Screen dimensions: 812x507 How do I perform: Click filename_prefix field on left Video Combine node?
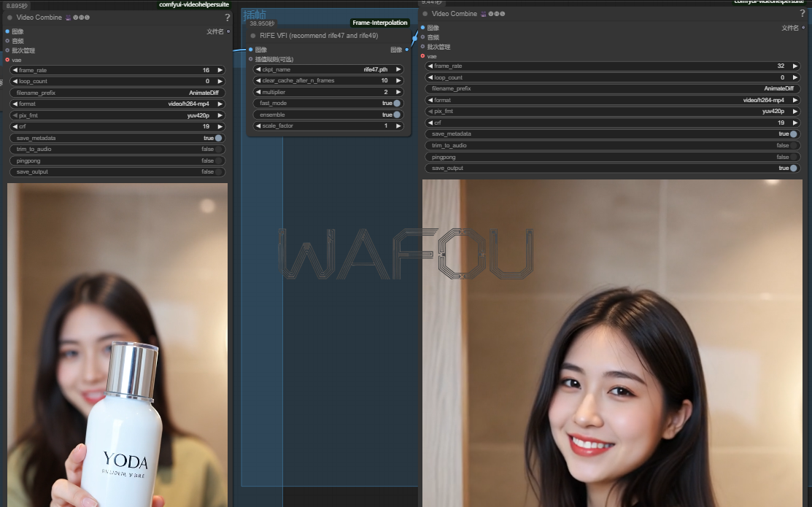tap(117, 93)
